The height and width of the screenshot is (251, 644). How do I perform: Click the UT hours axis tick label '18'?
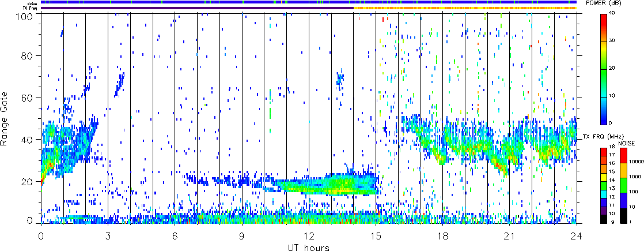coord(443,236)
